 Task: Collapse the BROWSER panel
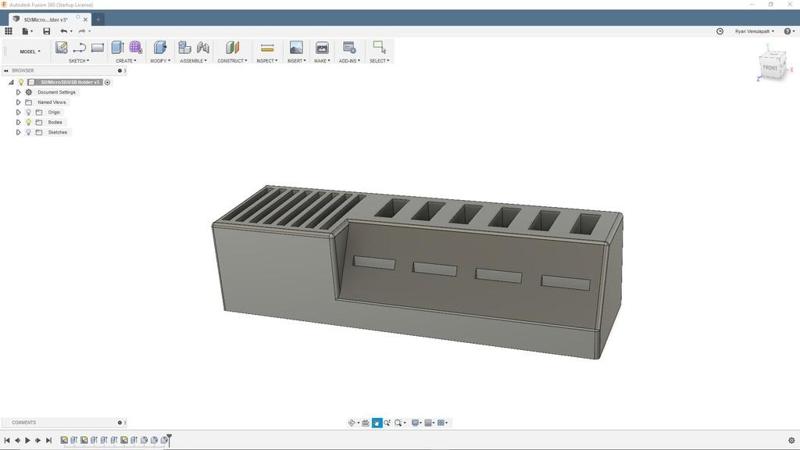[x=6, y=70]
